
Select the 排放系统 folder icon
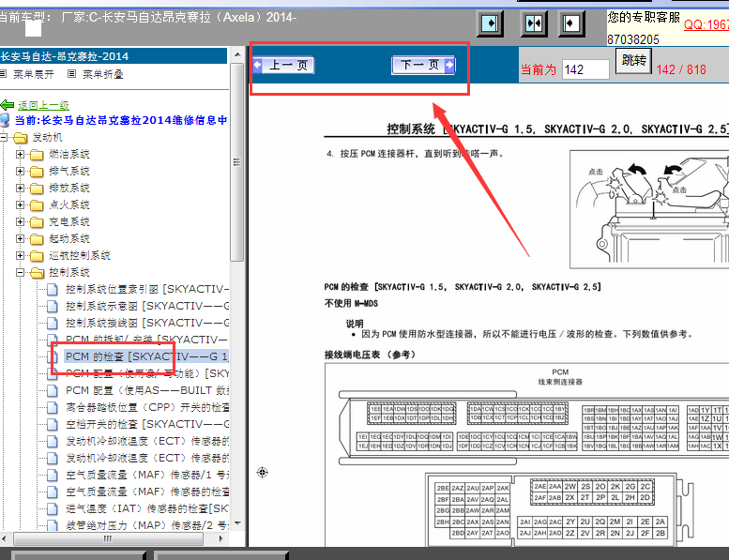(37, 189)
